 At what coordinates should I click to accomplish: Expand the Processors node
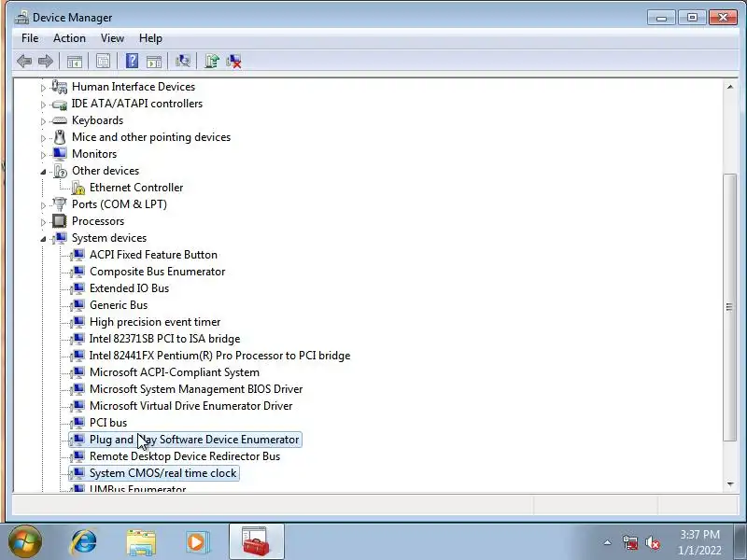click(x=43, y=222)
